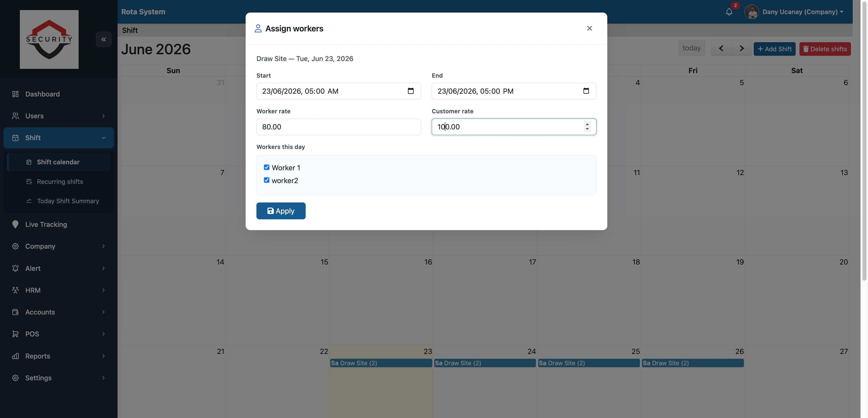Click day number 27 in calendar
Screen dimensions: 868x418
[x=843, y=352]
